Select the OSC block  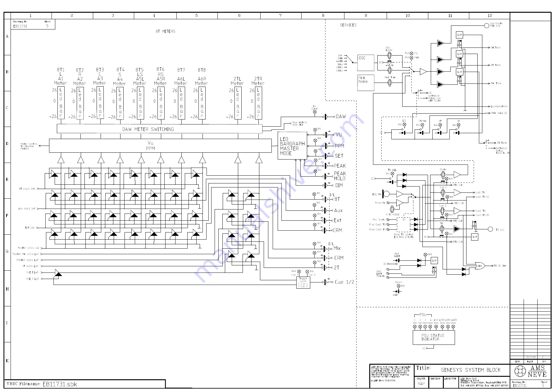click(366, 63)
